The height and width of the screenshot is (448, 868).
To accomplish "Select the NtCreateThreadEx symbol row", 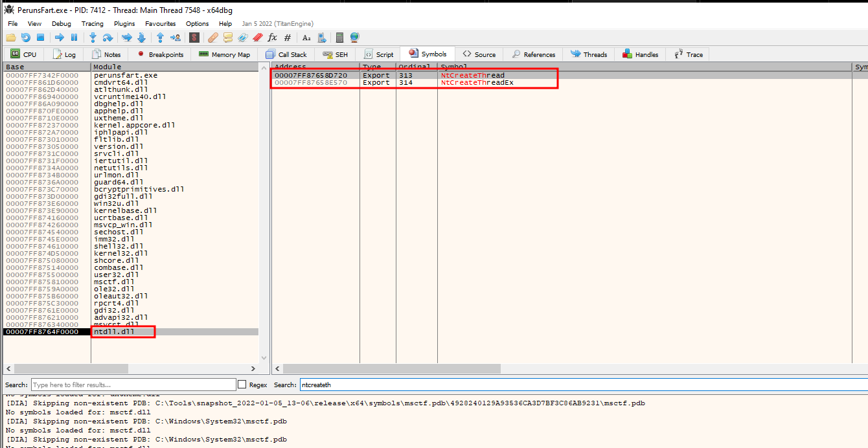I will tap(477, 83).
